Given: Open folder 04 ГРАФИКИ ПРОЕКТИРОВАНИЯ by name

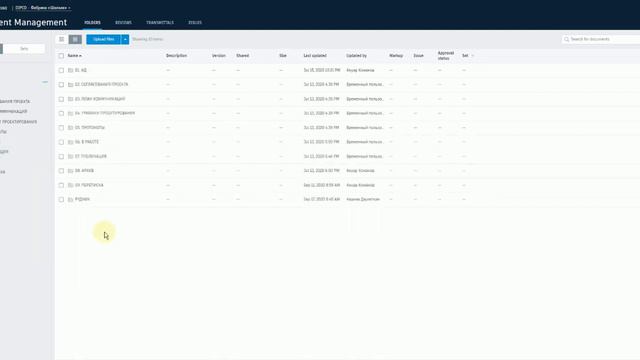Looking at the screenshot, I should (x=105, y=113).
